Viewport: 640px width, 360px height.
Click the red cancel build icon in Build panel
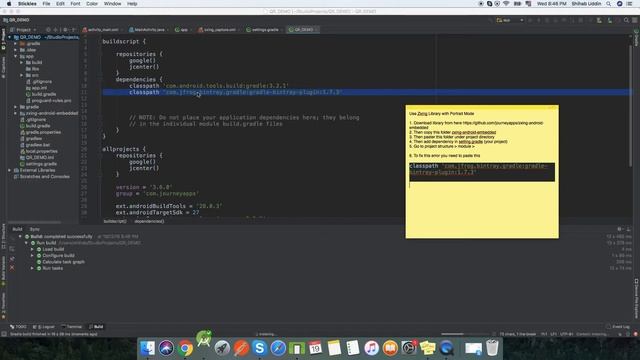[12, 268]
